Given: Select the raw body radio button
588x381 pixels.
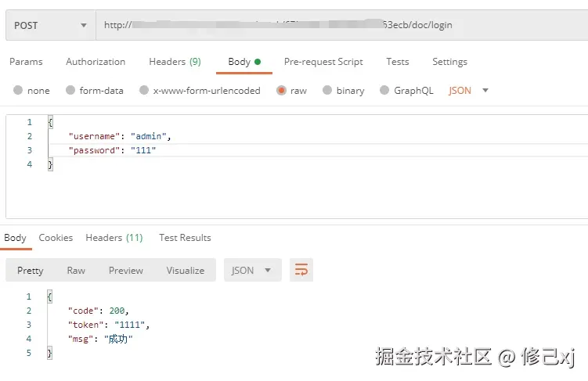Looking at the screenshot, I should point(281,91).
